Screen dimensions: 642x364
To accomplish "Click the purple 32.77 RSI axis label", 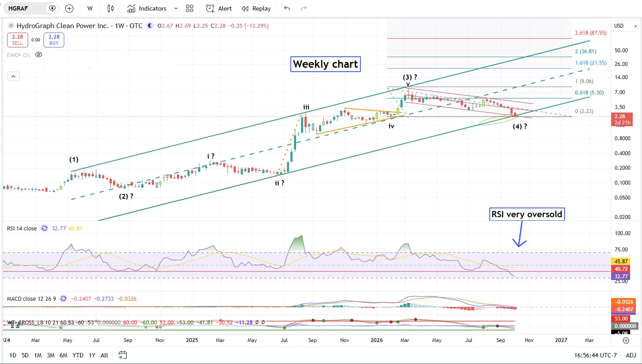I will click(621, 277).
